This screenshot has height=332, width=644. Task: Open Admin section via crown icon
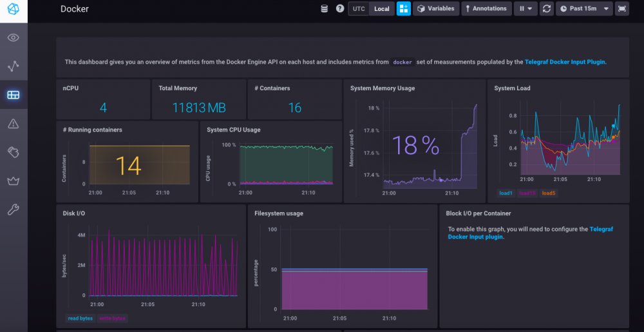14,181
